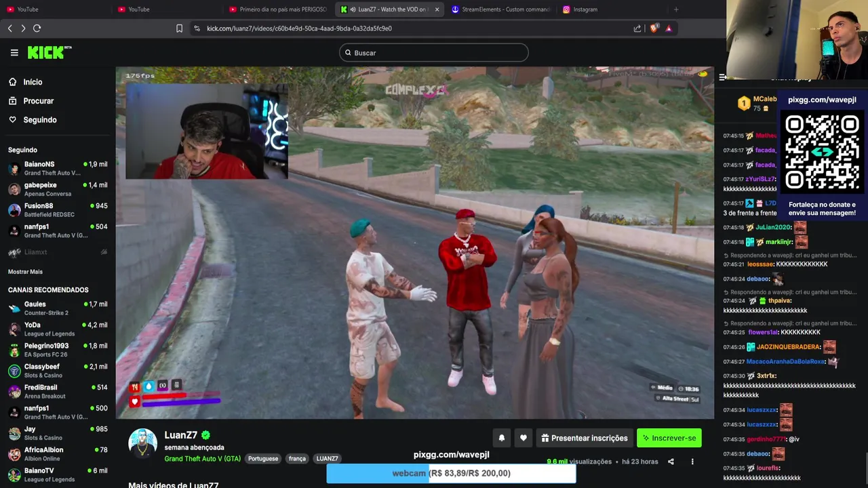The height and width of the screenshot is (488, 868).
Task: Click the 'semana abençoada' stream title
Action: tap(194, 447)
